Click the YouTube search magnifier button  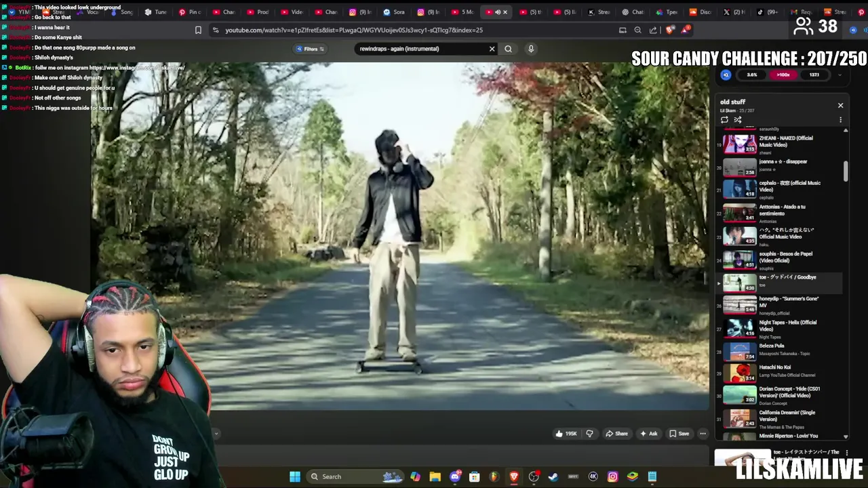tap(508, 49)
